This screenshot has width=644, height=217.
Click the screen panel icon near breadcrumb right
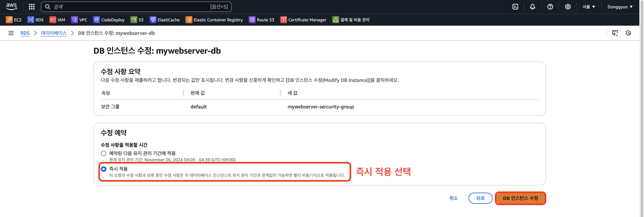615,33
